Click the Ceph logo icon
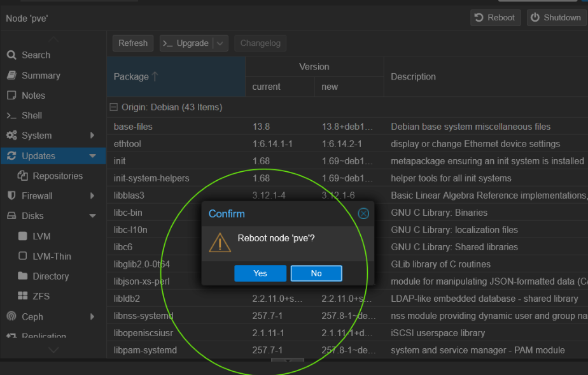The height and width of the screenshot is (375, 588). click(11, 316)
